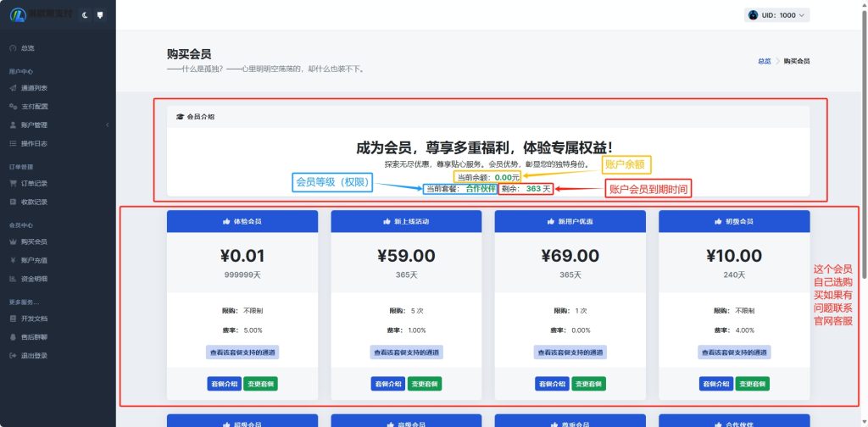View supported channels for the ¥10.00 plan
Image resolution: width=868 pixels, height=427 pixels.
pos(734,352)
